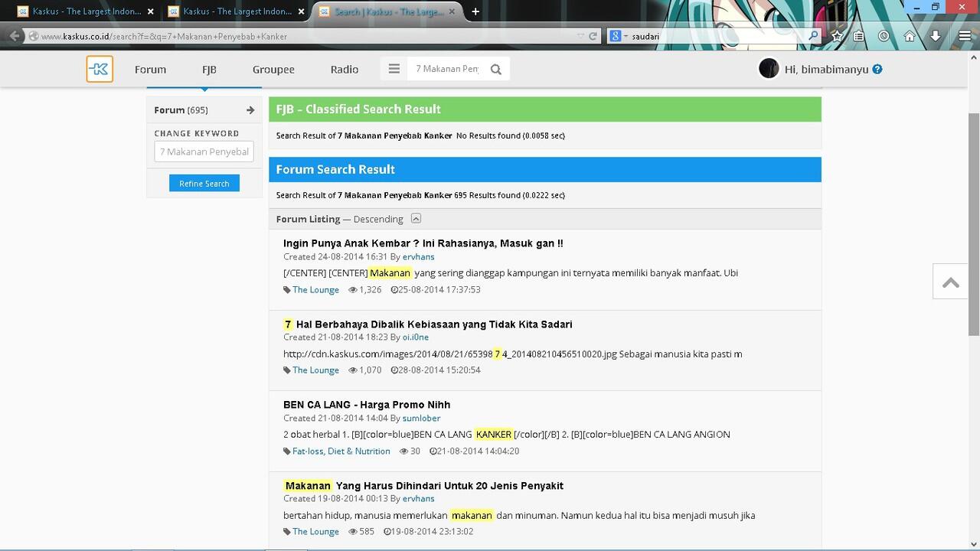View profile of user oi.i0ne
The height and width of the screenshot is (551, 980).
coord(416,337)
